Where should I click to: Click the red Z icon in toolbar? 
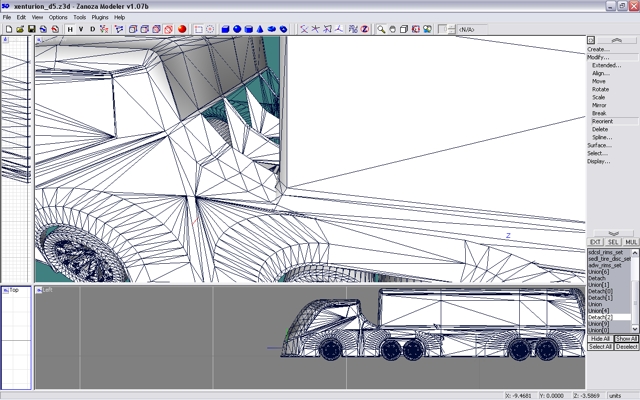click(x=365, y=29)
